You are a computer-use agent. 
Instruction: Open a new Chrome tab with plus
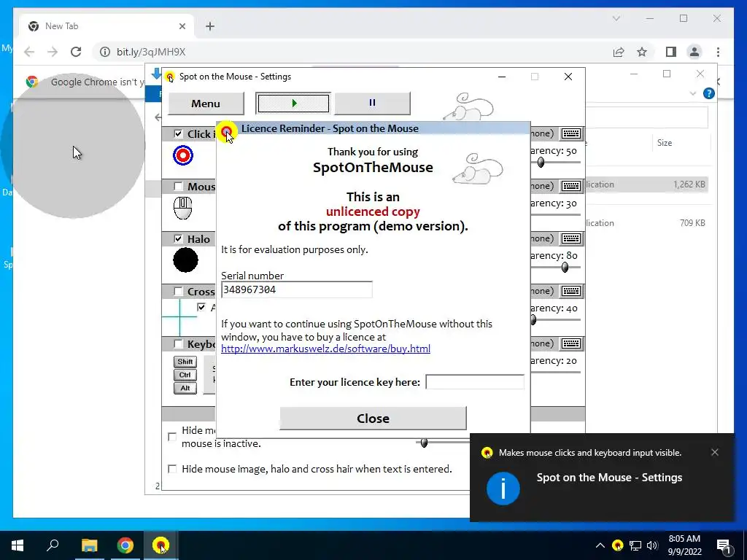pyautogui.click(x=210, y=26)
